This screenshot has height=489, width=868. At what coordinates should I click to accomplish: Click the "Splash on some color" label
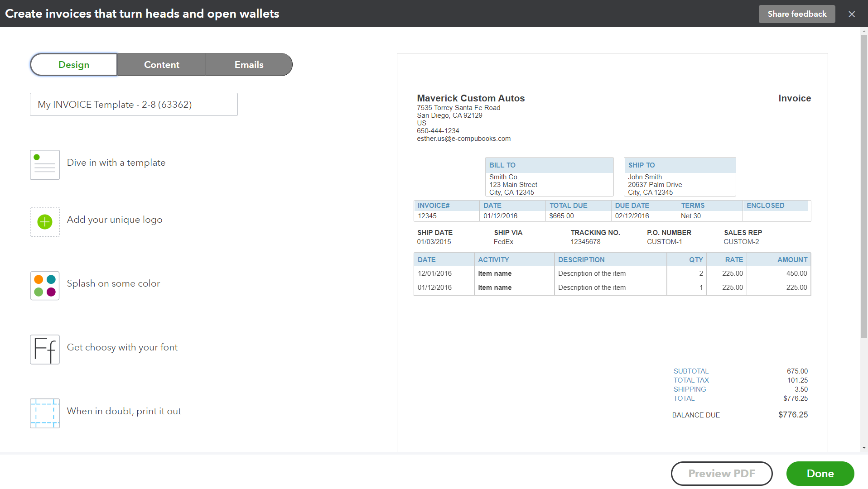pyautogui.click(x=113, y=283)
